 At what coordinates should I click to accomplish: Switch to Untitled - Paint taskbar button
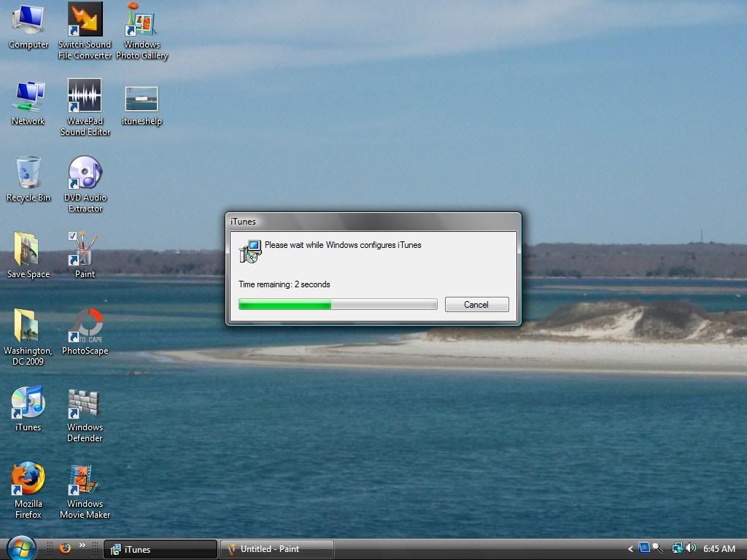277,549
